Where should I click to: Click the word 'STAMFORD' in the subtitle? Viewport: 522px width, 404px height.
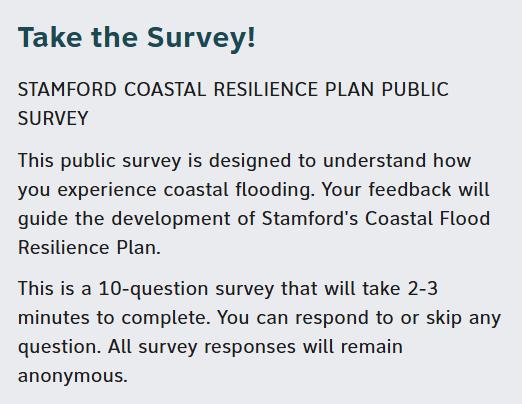pos(67,89)
